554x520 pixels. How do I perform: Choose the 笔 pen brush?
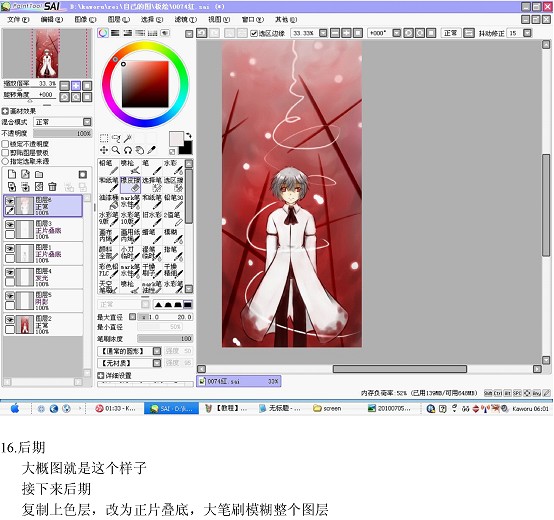pyautogui.click(x=152, y=167)
